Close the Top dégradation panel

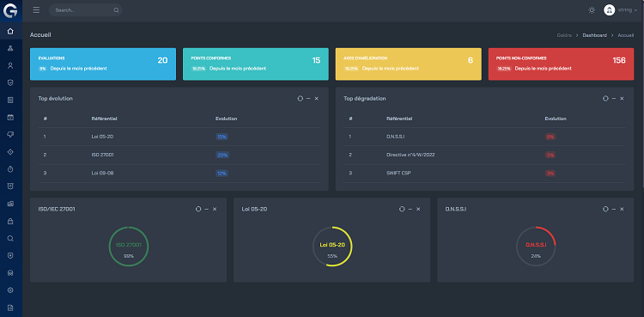click(622, 99)
